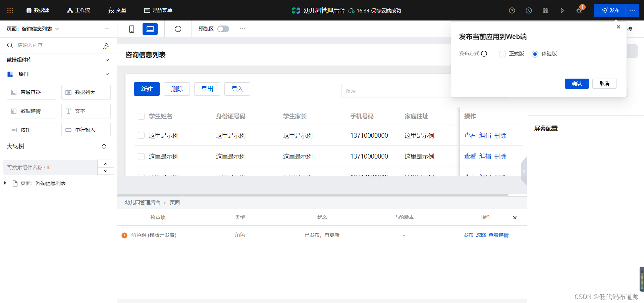Open the more options next to 发布
Screen dimensions: 644x303
click(x=632, y=10)
